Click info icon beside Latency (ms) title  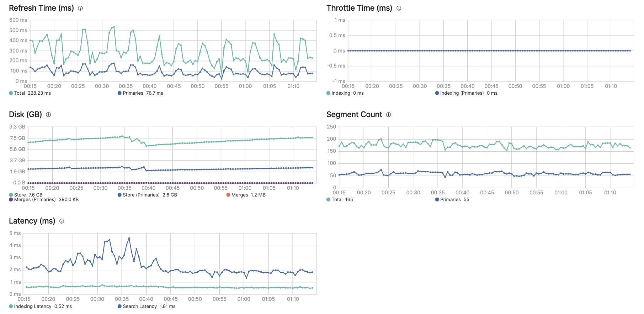click(62, 221)
